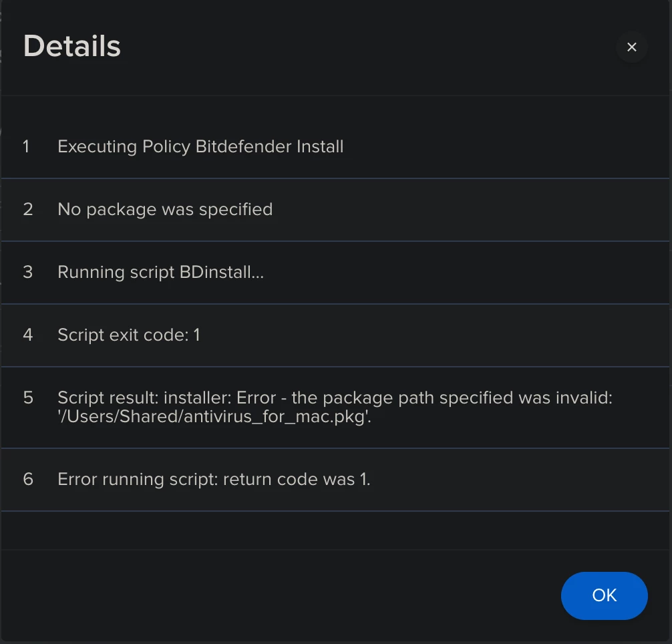Select the 'Running script BDinstall...' log line
The height and width of the screenshot is (644, 672).
pyautogui.click(x=335, y=273)
